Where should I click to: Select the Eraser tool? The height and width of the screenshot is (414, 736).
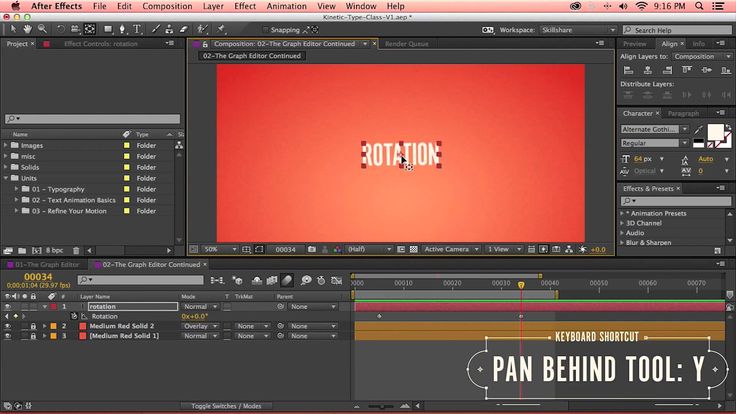[184, 29]
